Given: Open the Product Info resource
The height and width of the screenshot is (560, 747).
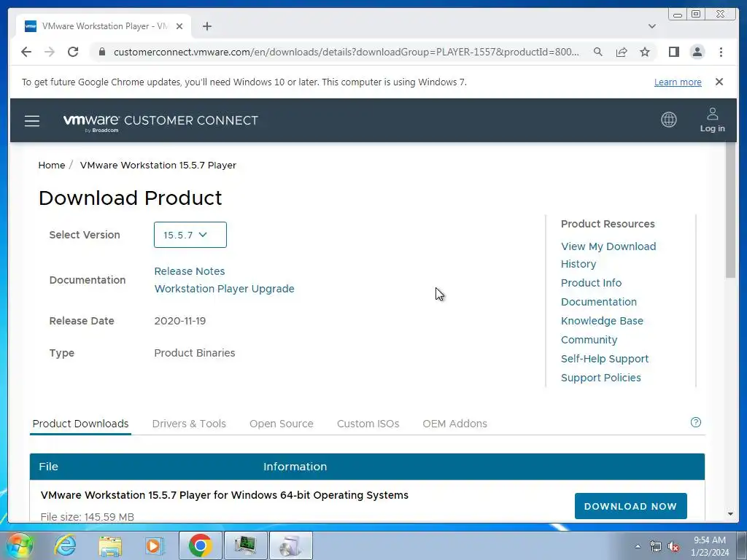Looking at the screenshot, I should [591, 283].
